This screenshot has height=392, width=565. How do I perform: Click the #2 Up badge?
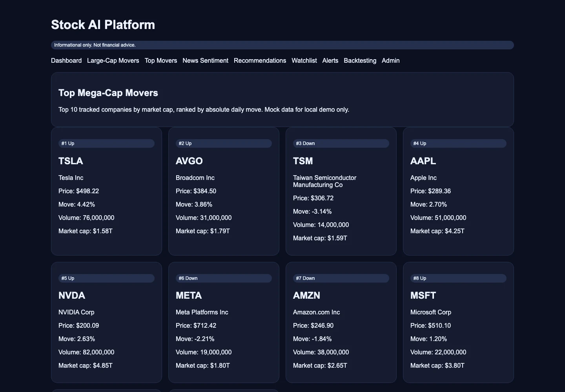tap(224, 143)
